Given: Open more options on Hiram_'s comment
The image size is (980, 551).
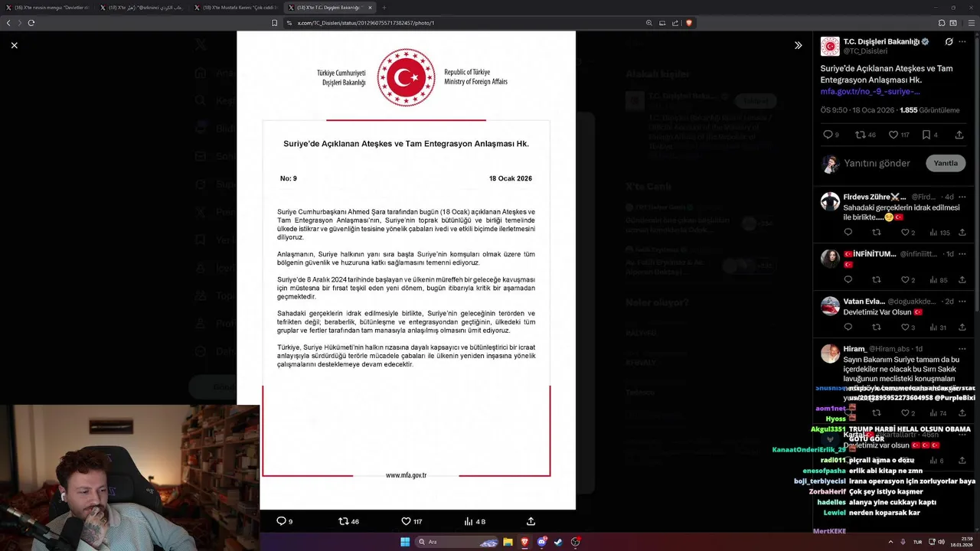Looking at the screenshot, I should pyautogui.click(x=962, y=348).
